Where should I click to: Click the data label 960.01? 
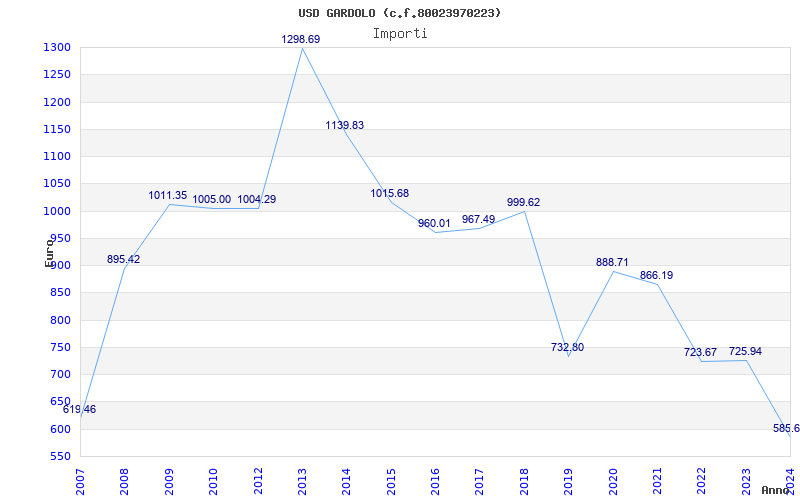(x=434, y=223)
